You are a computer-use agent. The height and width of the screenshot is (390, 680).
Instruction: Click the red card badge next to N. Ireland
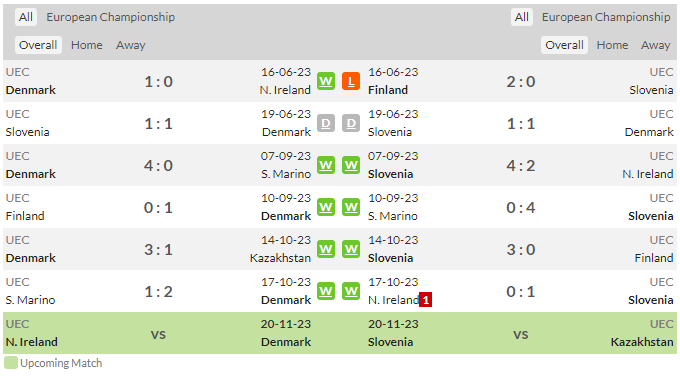[x=425, y=300]
